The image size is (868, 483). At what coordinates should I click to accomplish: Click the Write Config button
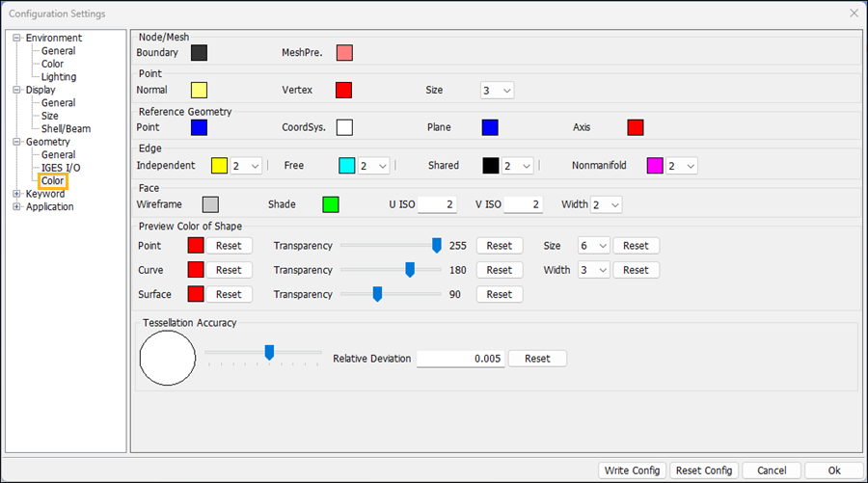coord(632,470)
